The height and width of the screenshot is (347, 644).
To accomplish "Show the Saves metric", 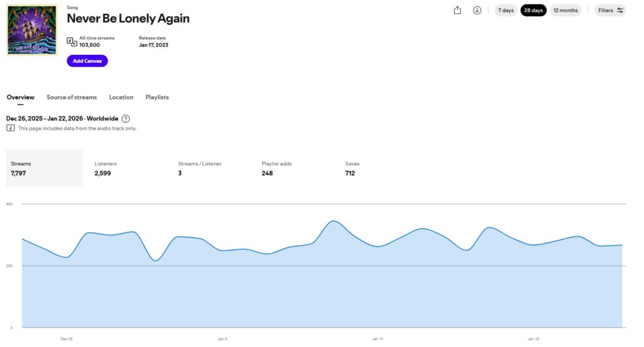I will (352, 168).
